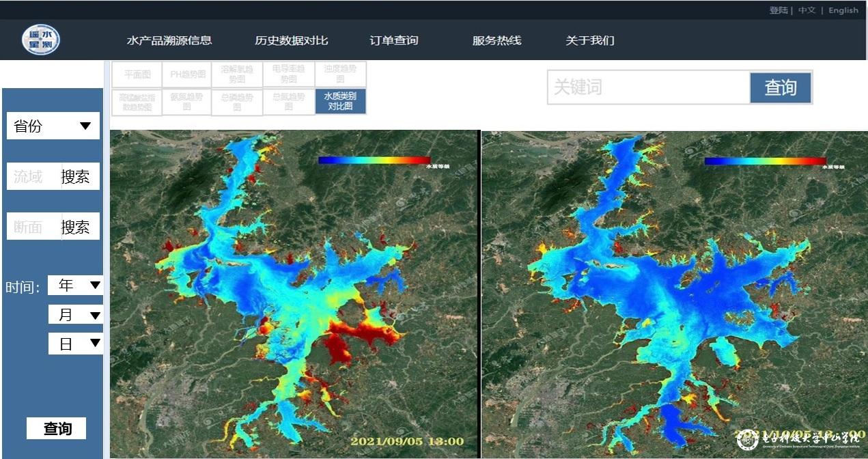Open the 省份 province dropdown
Screen dimensions: 868x459
click(x=53, y=126)
